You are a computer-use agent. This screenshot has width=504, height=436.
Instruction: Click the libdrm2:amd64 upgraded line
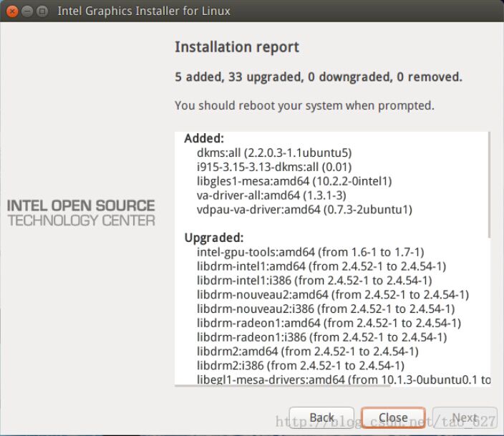(308, 351)
